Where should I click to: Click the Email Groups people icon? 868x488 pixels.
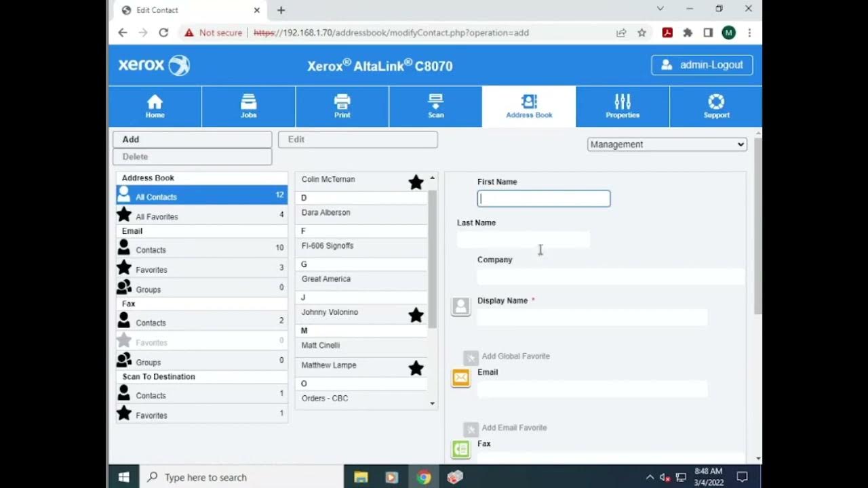(x=124, y=287)
